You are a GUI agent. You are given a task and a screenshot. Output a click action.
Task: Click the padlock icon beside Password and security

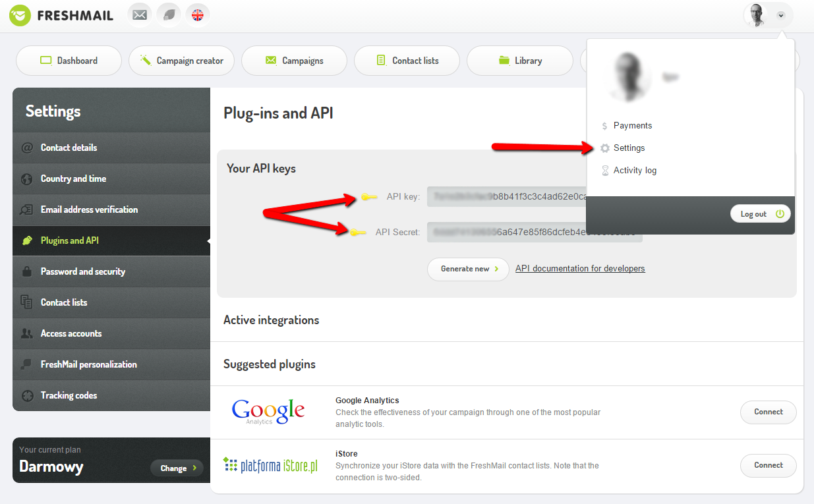click(27, 271)
